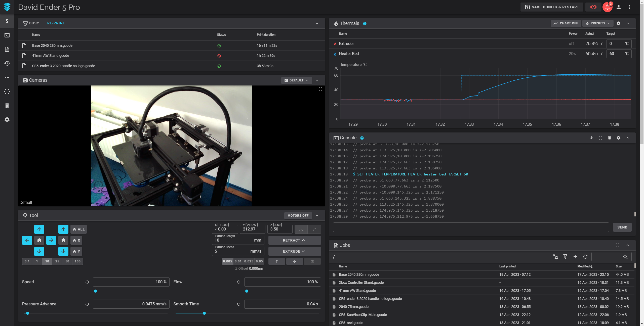
Task: Click the emergency stop icon
Action: point(593,7)
